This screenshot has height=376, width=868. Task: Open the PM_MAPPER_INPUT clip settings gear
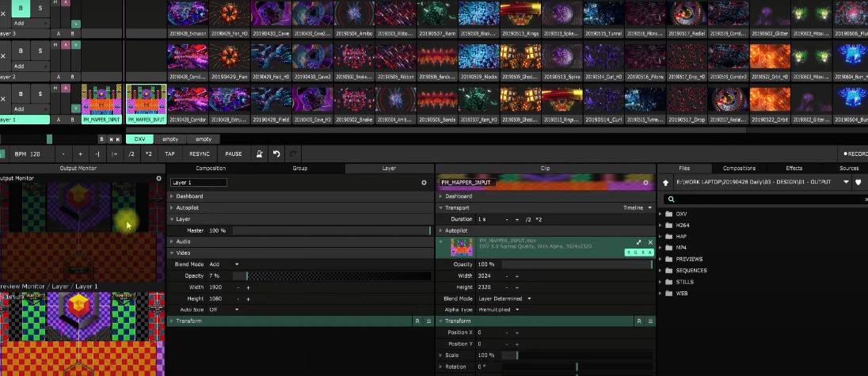tap(645, 183)
